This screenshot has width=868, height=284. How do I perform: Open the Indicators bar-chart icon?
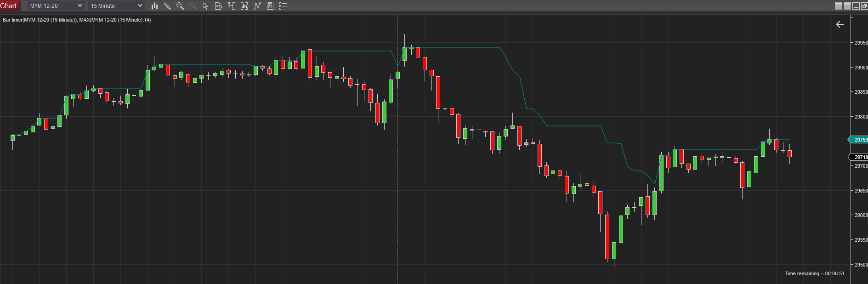point(244,6)
